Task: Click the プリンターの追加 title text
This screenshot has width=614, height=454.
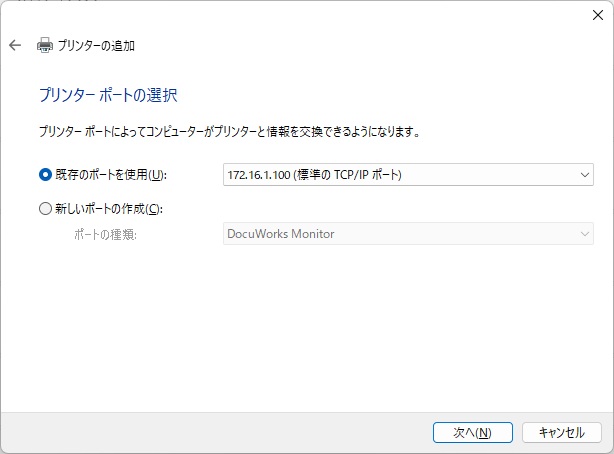Action: [x=98, y=45]
